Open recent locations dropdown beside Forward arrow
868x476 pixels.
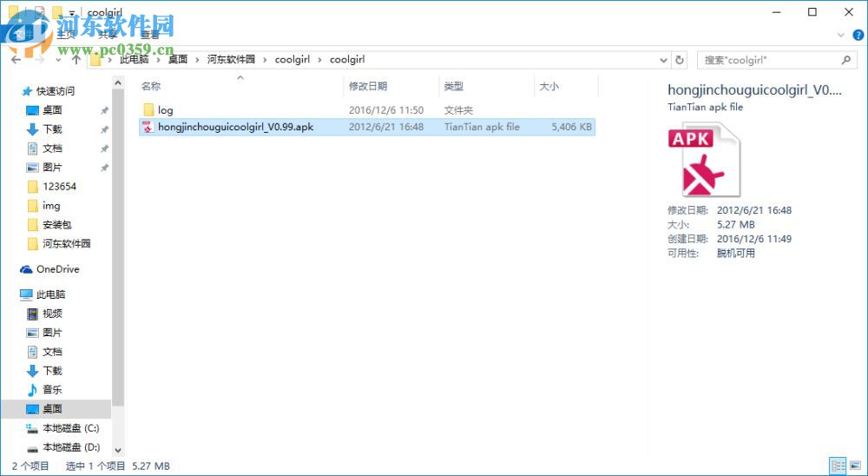point(59,60)
